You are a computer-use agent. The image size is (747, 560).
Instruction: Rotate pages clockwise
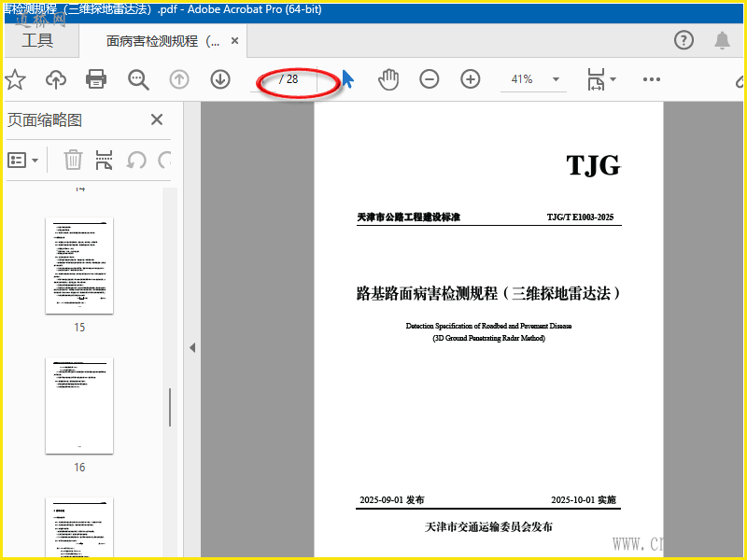tap(164, 160)
